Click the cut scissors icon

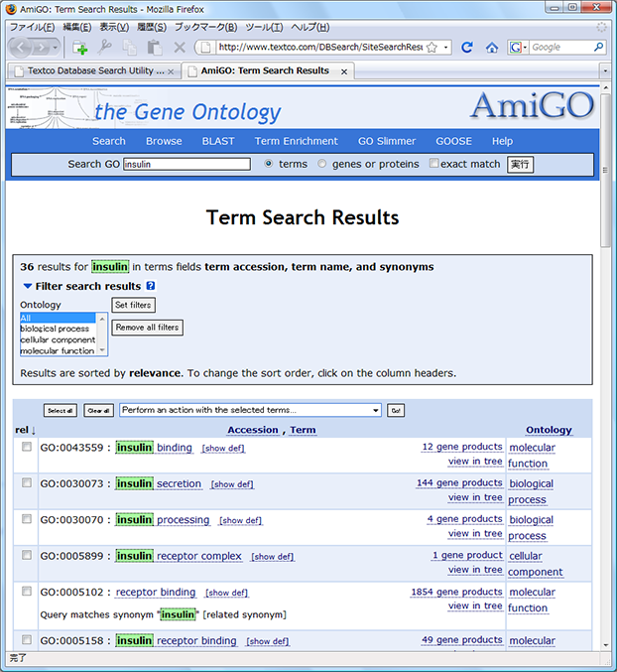[104, 47]
